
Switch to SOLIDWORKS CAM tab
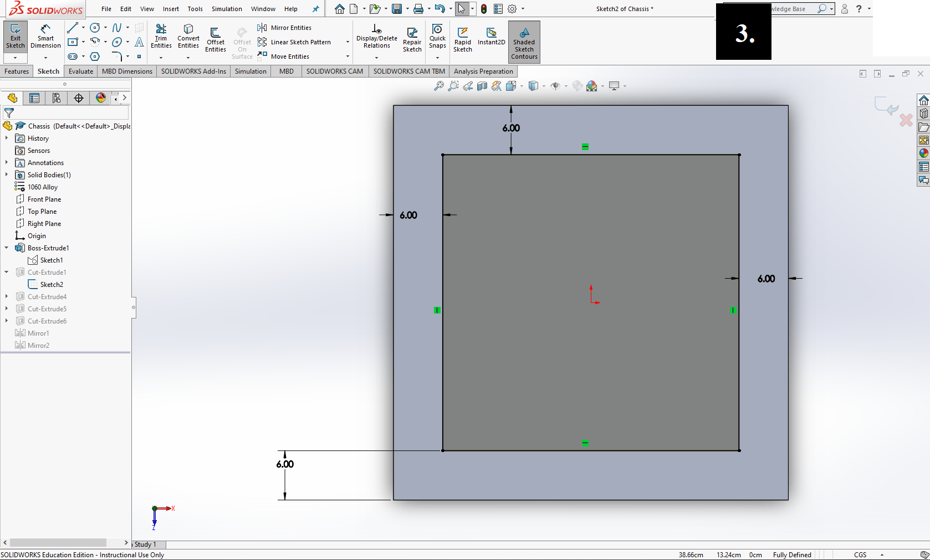(x=335, y=71)
